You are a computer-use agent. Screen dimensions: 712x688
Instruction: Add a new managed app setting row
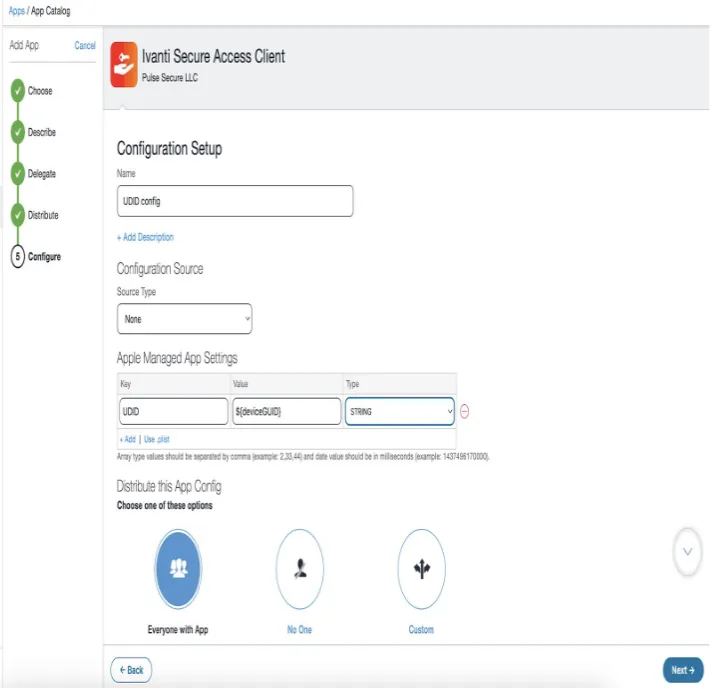128,439
